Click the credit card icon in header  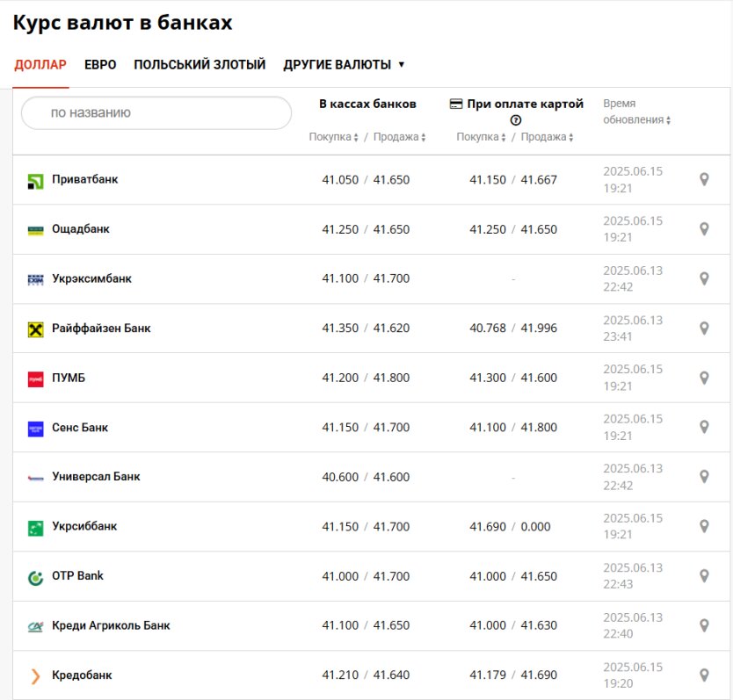(x=456, y=104)
